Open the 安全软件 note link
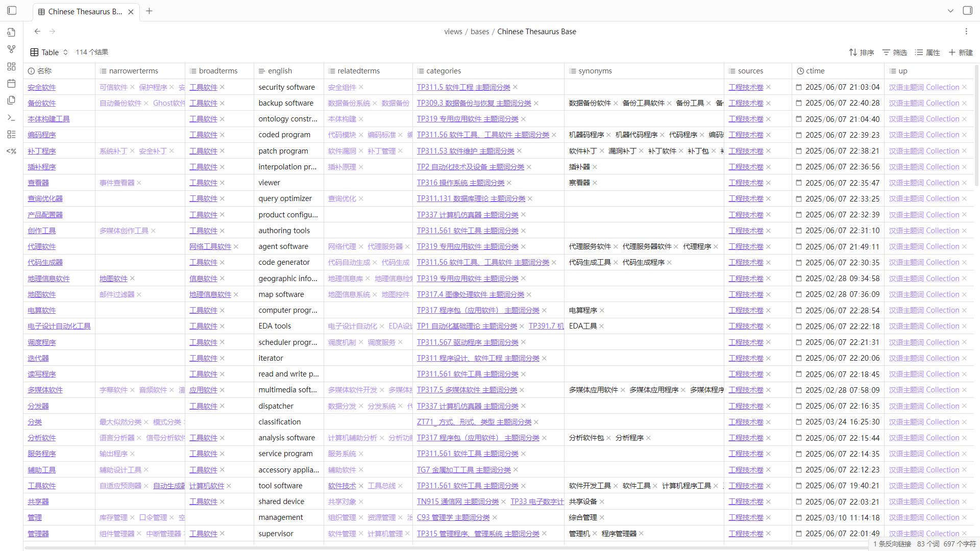980x551 pixels. tap(42, 87)
